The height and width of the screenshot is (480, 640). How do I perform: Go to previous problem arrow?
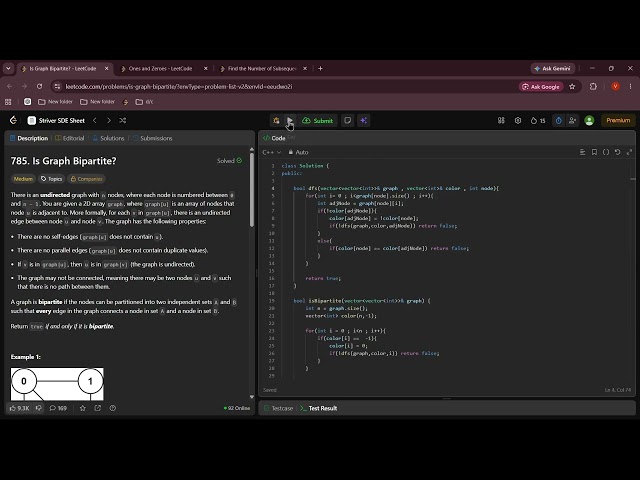tap(95, 120)
